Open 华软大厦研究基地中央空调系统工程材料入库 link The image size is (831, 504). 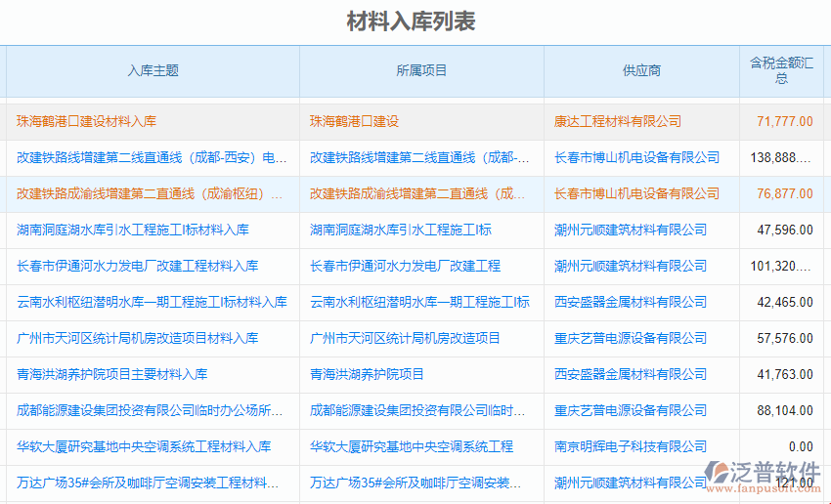[144, 447]
